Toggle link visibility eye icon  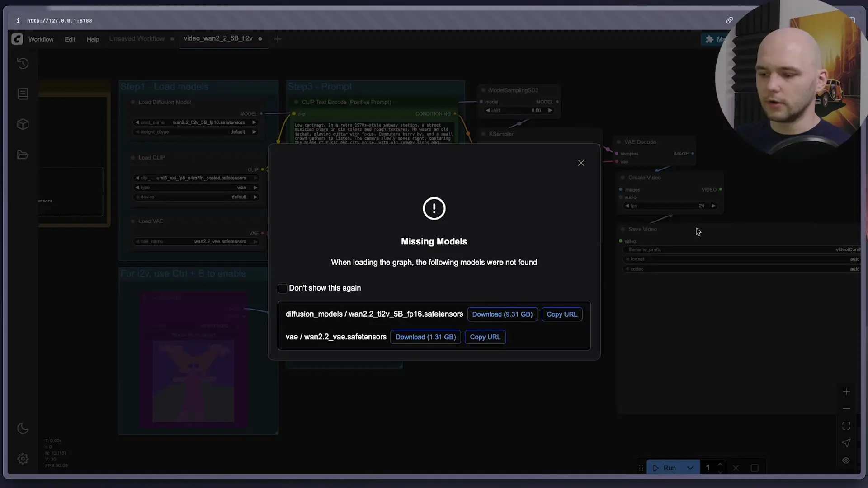tap(846, 460)
